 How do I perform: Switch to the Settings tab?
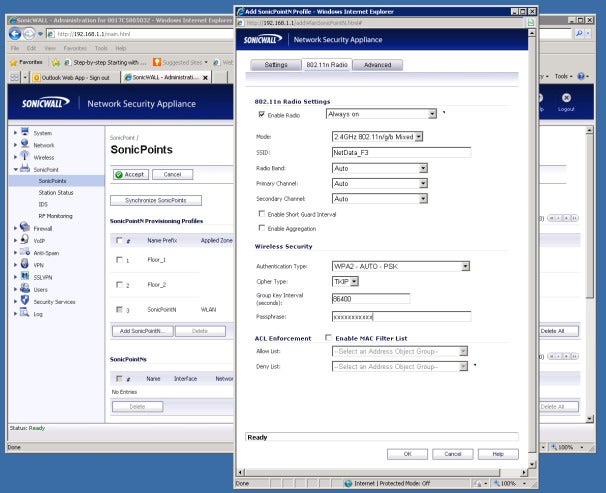pyautogui.click(x=276, y=65)
